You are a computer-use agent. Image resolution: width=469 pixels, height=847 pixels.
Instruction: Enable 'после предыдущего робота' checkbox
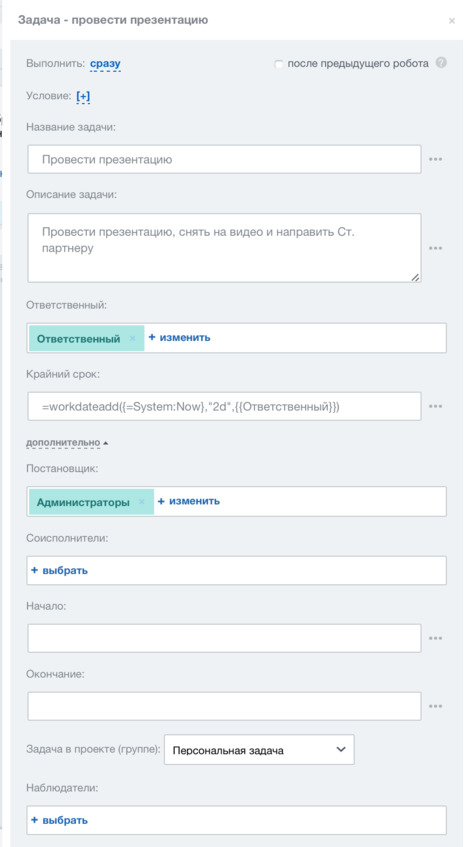pos(278,64)
